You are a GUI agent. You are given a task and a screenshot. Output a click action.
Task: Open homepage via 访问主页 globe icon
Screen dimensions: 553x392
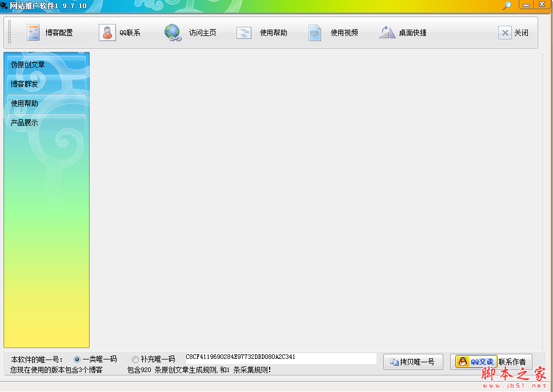pyautogui.click(x=173, y=33)
